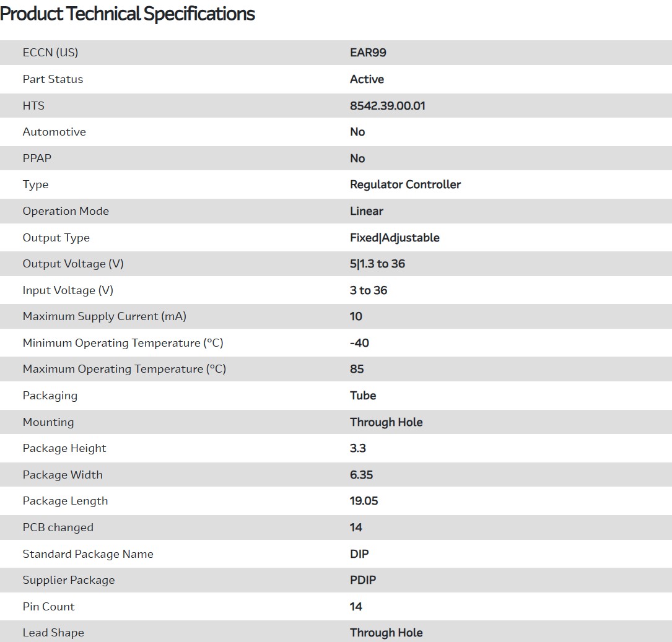Image resolution: width=672 pixels, height=642 pixels.
Task: Click the PPAP row label
Action: [x=37, y=158]
